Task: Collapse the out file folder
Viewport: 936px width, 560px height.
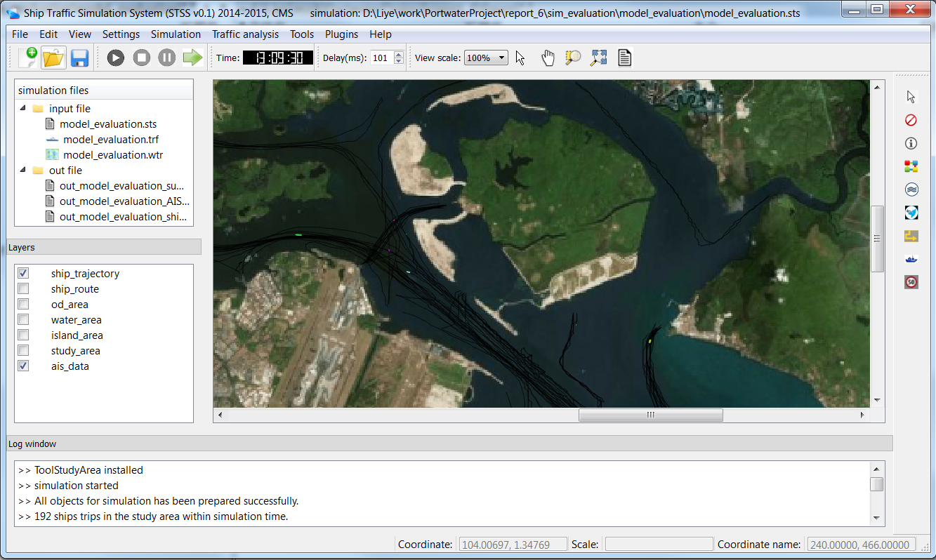Action: pyautogui.click(x=23, y=170)
